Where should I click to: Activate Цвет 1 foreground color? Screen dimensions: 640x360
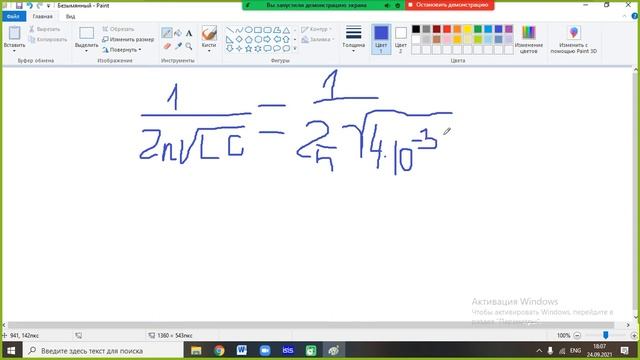click(x=381, y=39)
